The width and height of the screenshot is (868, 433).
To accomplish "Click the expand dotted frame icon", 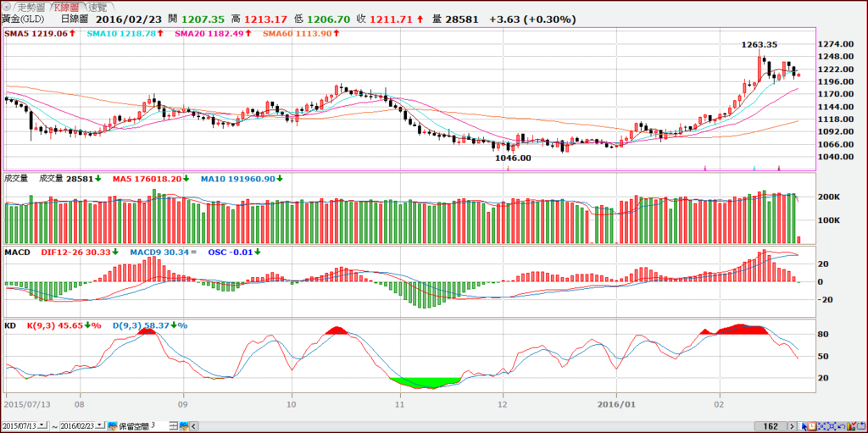I will 832,426.
